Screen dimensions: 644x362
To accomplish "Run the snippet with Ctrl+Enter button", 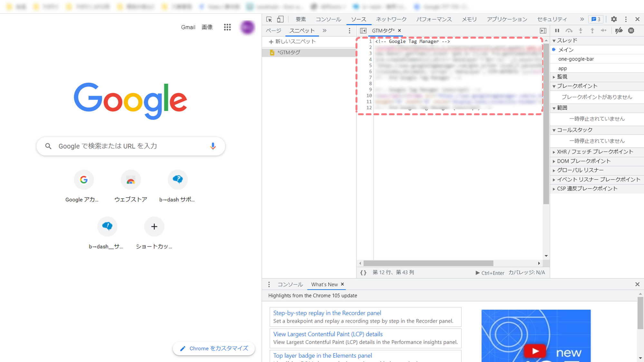I will click(490, 273).
